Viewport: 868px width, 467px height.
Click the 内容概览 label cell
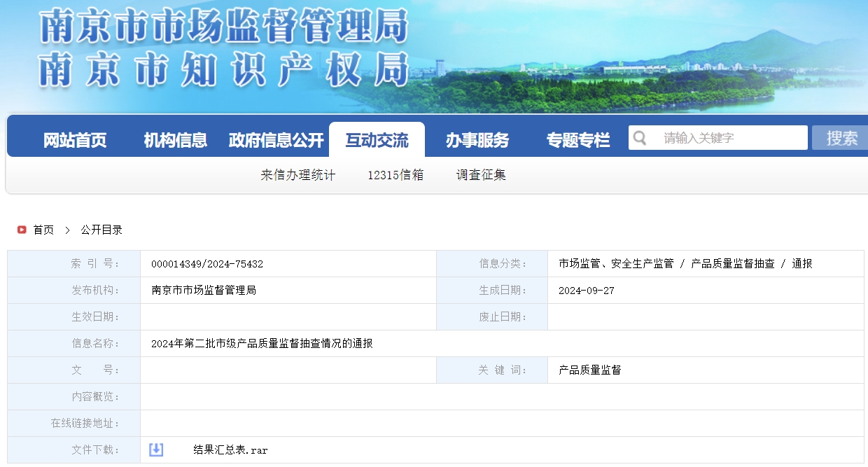[74, 397]
